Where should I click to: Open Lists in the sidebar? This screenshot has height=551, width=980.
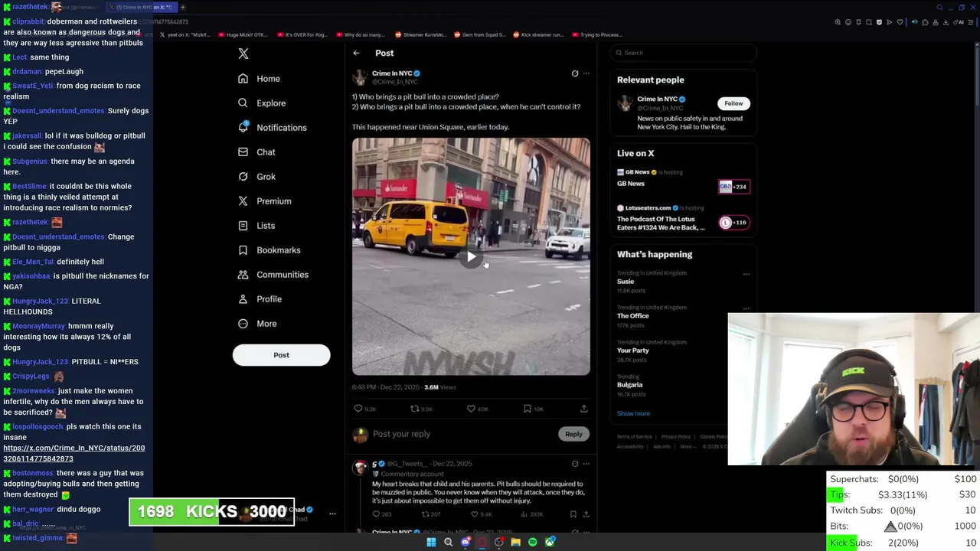(256, 226)
